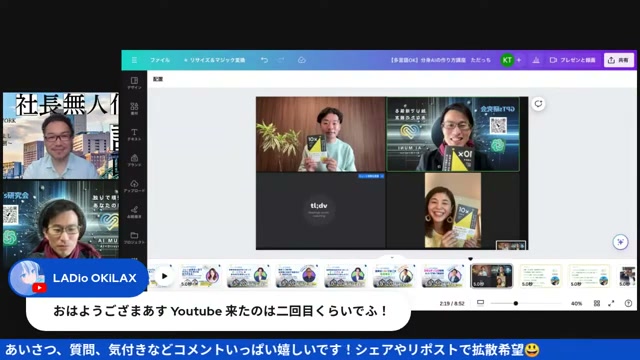Click the 40% zoom level value
The width and height of the screenshot is (640, 360).
click(576, 303)
